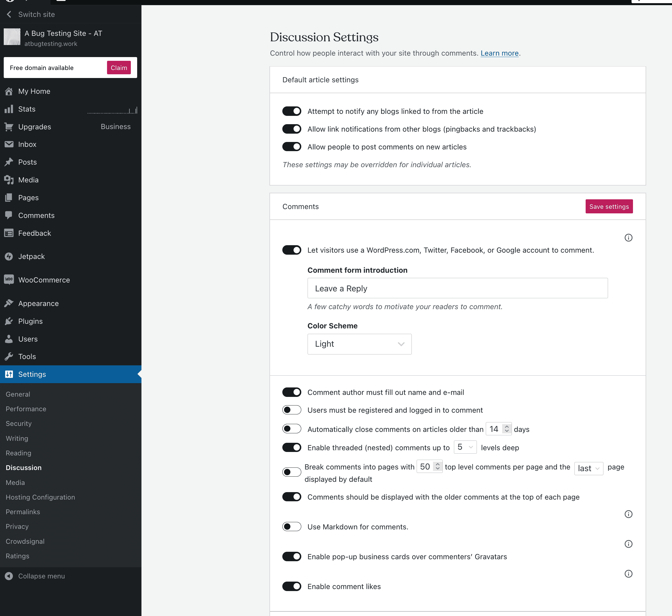Click the Plugins plug icon
Image resolution: width=672 pixels, height=616 pixels.
[x=9, y=321]
